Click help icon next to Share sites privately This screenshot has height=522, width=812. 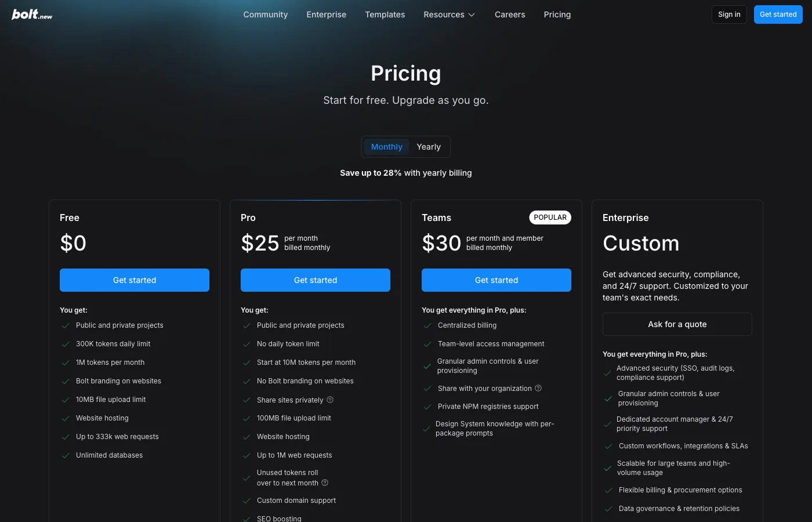click(330, 400)
